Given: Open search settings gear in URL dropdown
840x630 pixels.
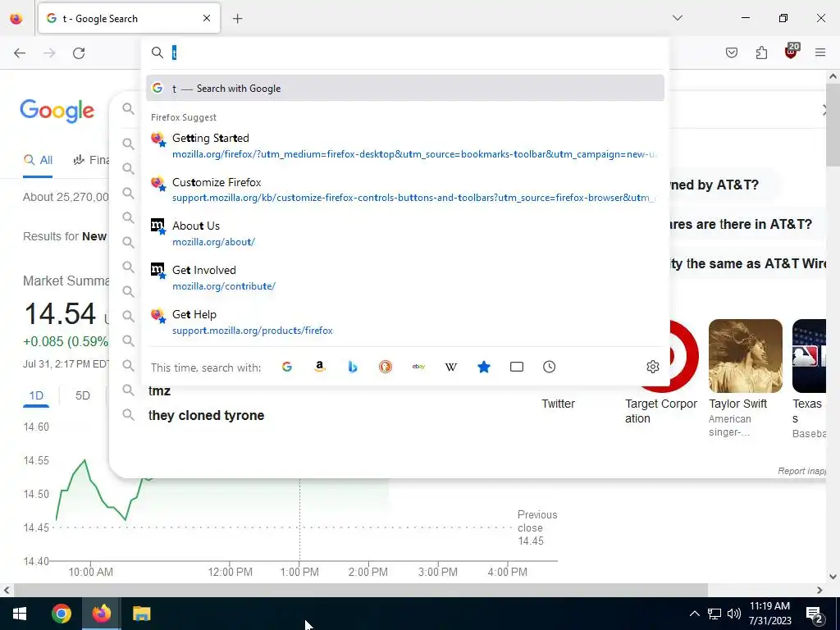Looking at the screenshot, I should [x=652, y=367].
